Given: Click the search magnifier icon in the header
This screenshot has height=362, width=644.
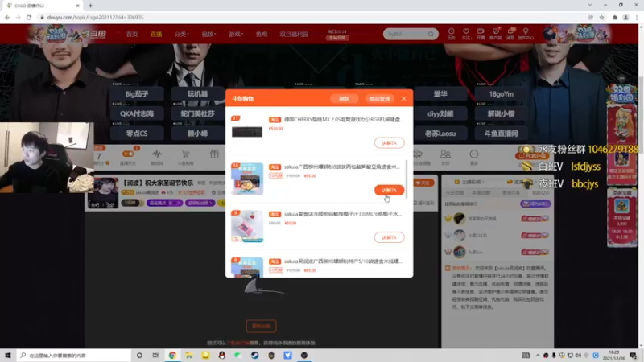Looking at the screenshot, I should click(x=431, y=34).
